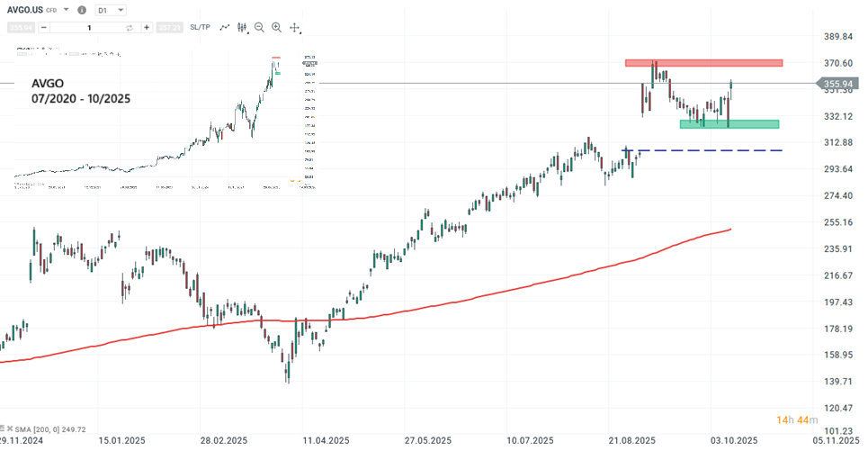Click the 355.94 sell price button
Screen dimensions: 868x451
[21, 28]
